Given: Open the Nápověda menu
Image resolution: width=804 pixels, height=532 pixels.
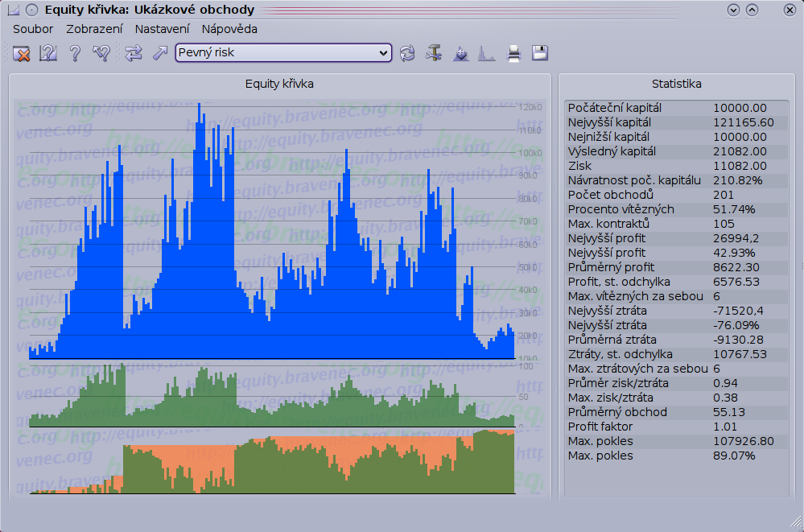Looking at the screenshot, I should [x=229, y=29].
